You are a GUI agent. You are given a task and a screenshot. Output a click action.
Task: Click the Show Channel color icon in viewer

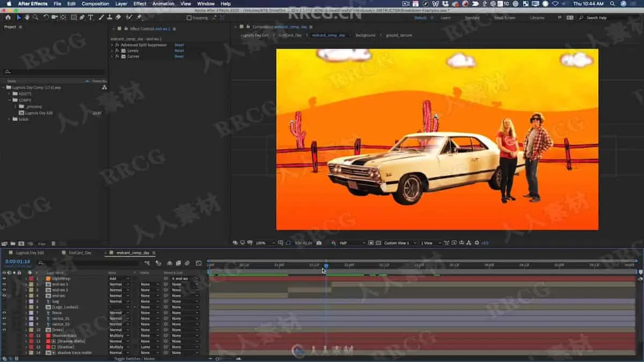tap(332, 243)
